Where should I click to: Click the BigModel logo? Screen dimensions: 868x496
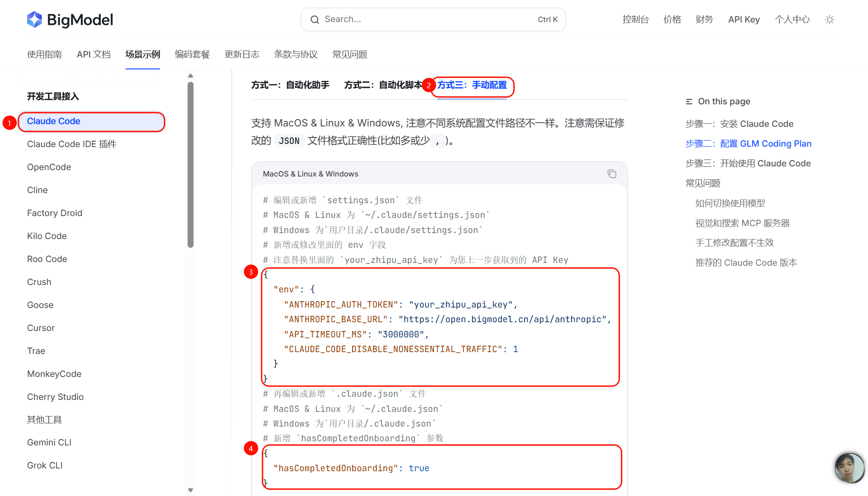coord(70,20)
